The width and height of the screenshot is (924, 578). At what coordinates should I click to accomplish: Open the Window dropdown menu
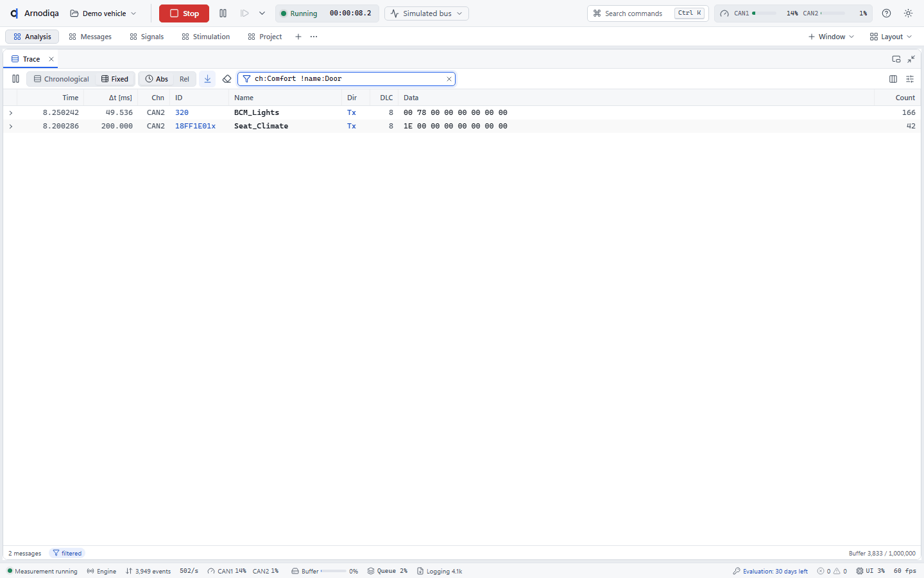click(831, 37)
